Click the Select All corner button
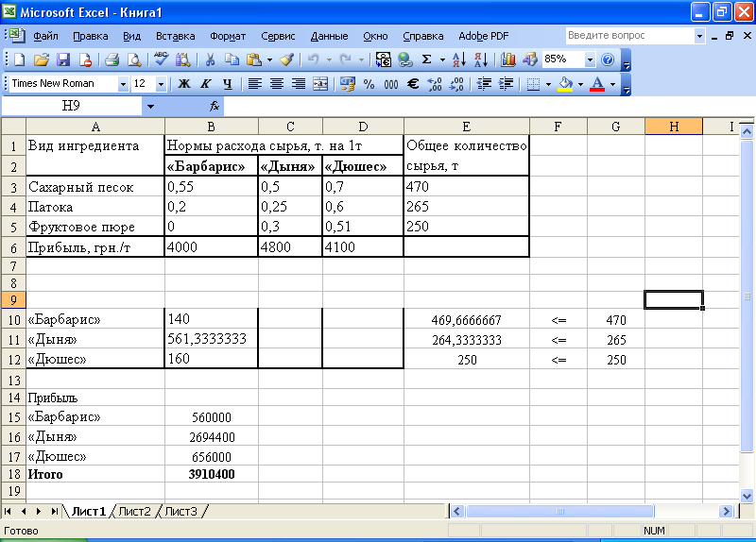The height and width of the screenshot is (542, 756). click(13, 127)
